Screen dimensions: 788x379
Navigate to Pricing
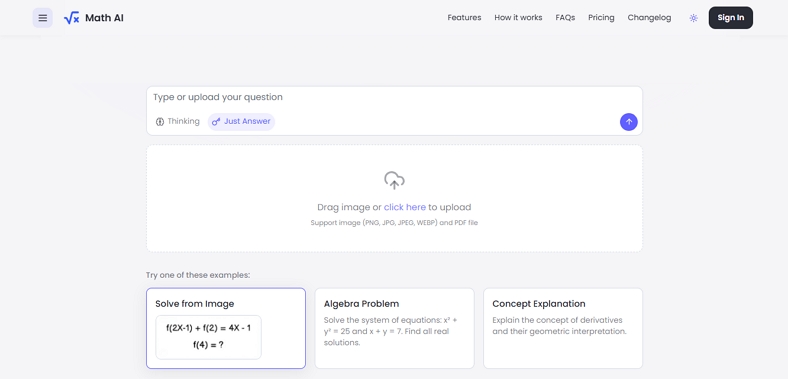[x=601, y=18]
